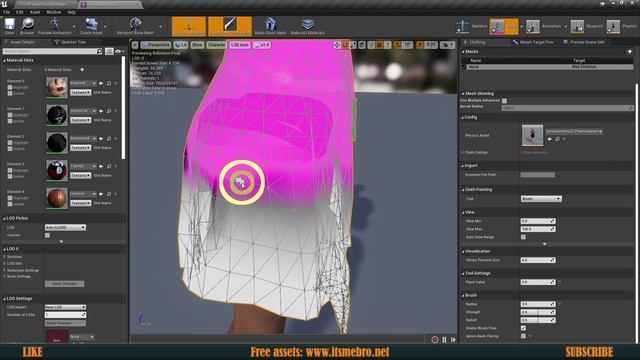This screenshot has width=640, height=360.
Task: Click Show viewport menu button
Action: pos(197,45)
